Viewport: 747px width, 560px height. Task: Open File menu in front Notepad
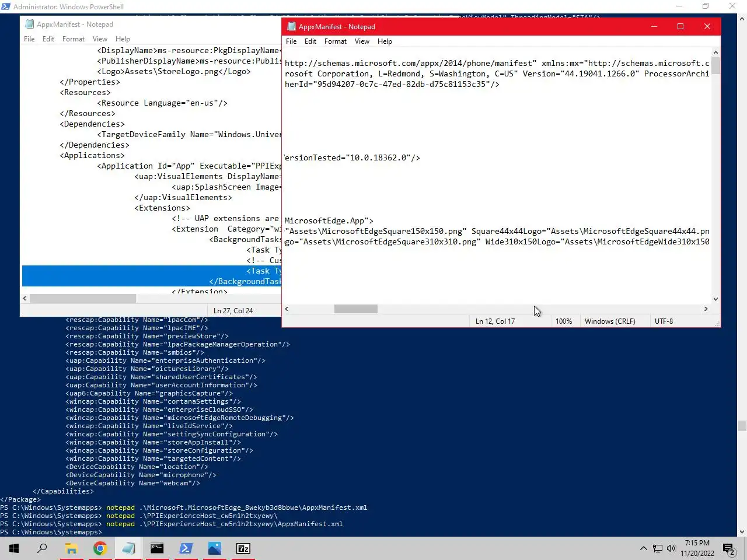pyautogui.click(x=291, y=41)
